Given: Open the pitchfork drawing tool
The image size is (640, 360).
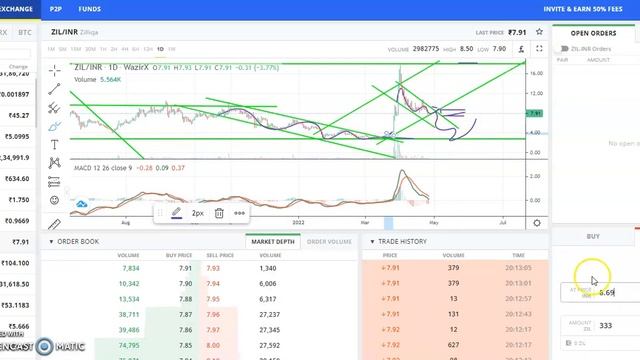Looking at the screenshot, I should coord(54,108).
